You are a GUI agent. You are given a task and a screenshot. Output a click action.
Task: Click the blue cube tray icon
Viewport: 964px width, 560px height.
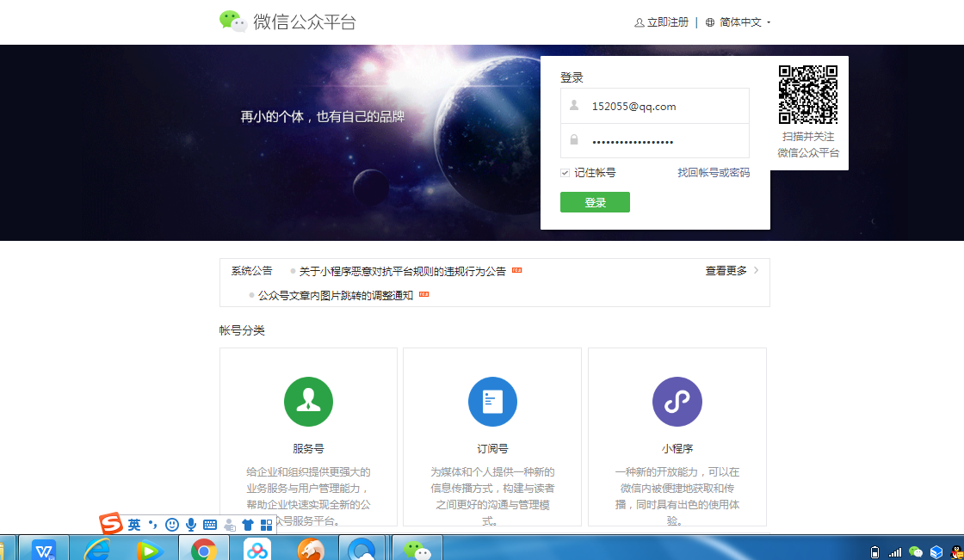pyautogui.click(x=936, y=552)
